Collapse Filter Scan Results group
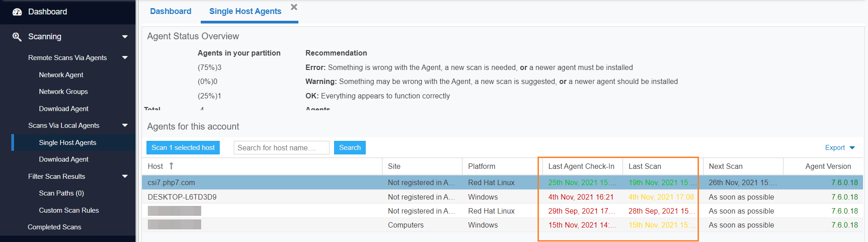 (125, 177)
